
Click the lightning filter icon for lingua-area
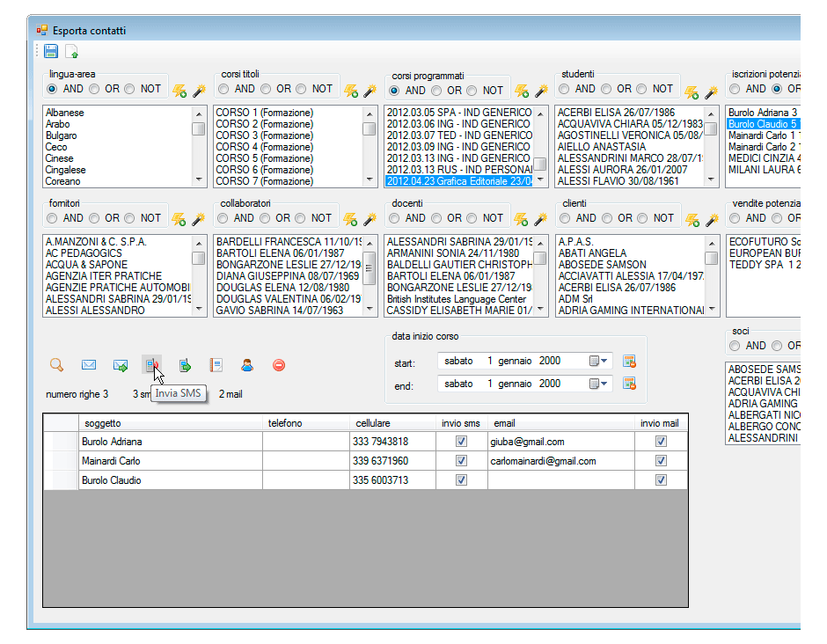coord(179,91)
